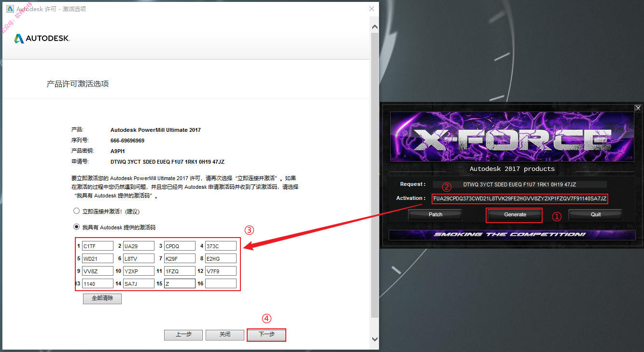Click activation code field 14 containing SA7J

pyautogui.click(x=139, y=283)
